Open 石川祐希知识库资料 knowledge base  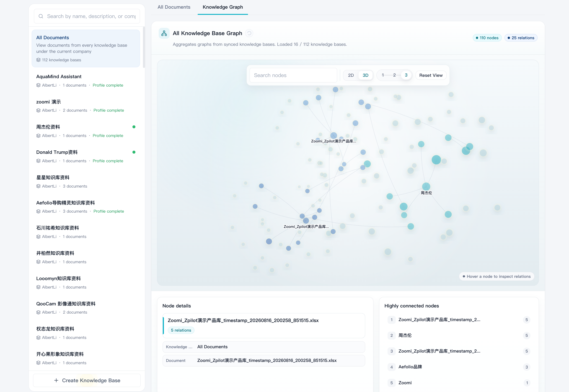click(x=86, y=232)
